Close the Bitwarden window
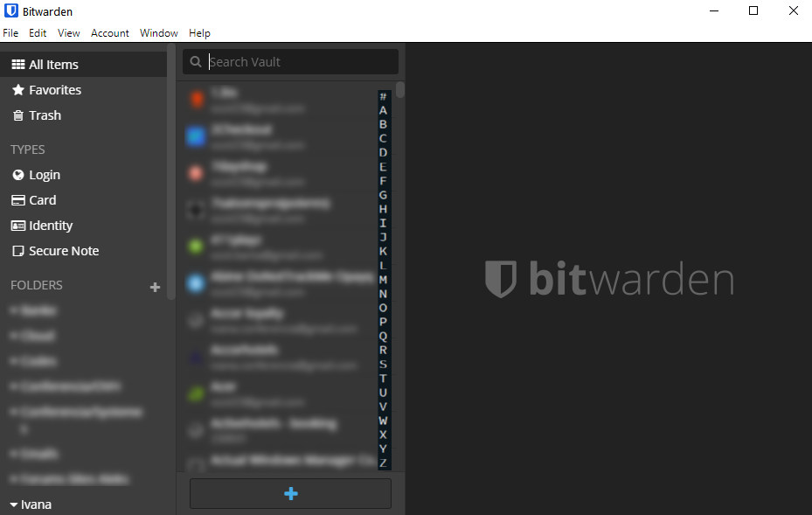 (x=793, y=10)
